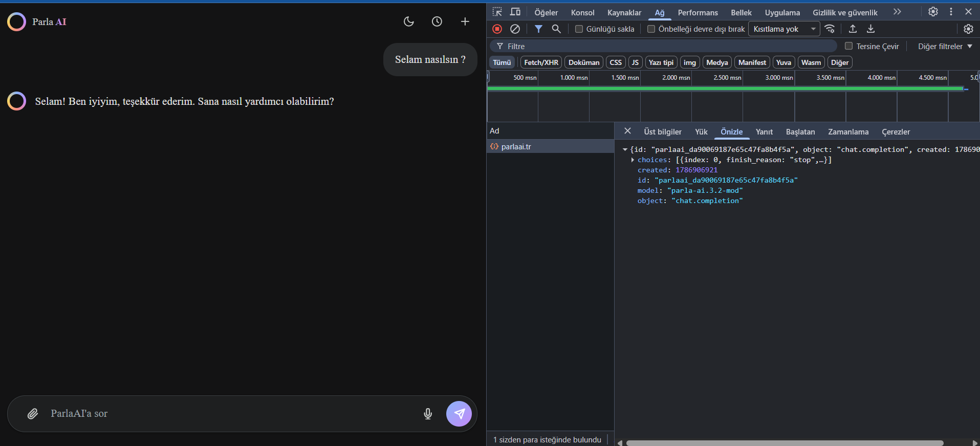The width and height of the screenshot is (980, 446).
Task: Switch to Kaynaklar DevTools tab
Action: point(624,12)
